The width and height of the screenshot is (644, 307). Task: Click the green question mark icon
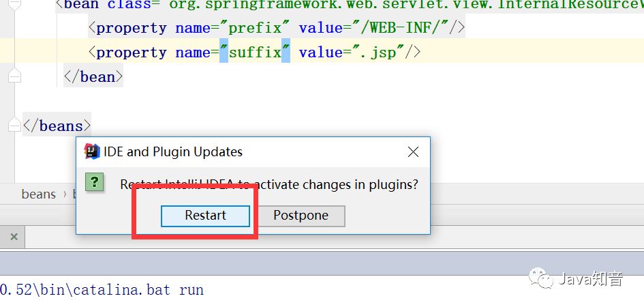click(x=95, y=182)
